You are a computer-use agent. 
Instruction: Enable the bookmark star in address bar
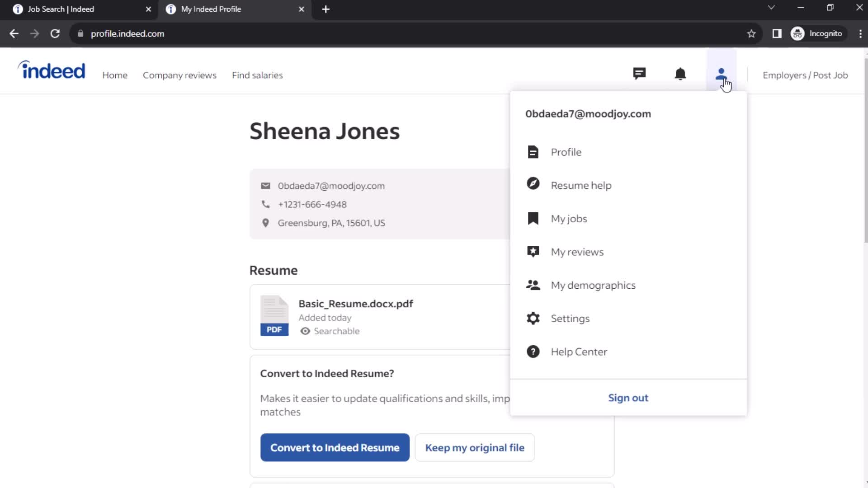click(x=751, y=33)
